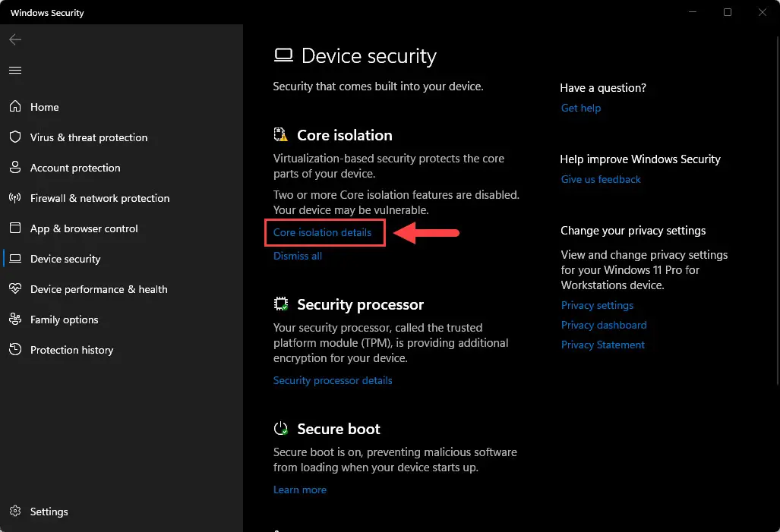
Task: Click the Family options people icon
Action: (15, 320)
